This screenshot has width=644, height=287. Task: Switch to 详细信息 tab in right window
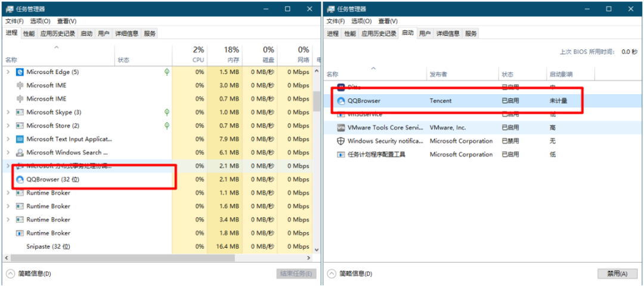point(448,33)
